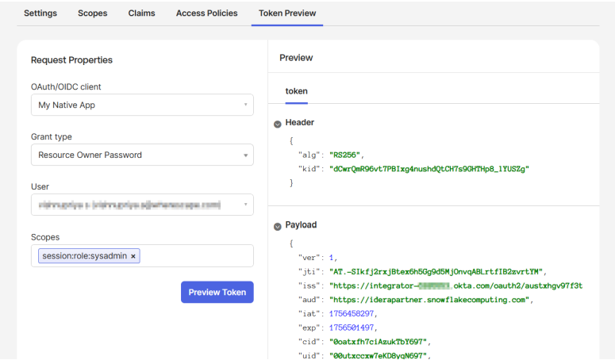615x364 pixels.
Task: Select the Access Policies tab
Action: point(207,13)
